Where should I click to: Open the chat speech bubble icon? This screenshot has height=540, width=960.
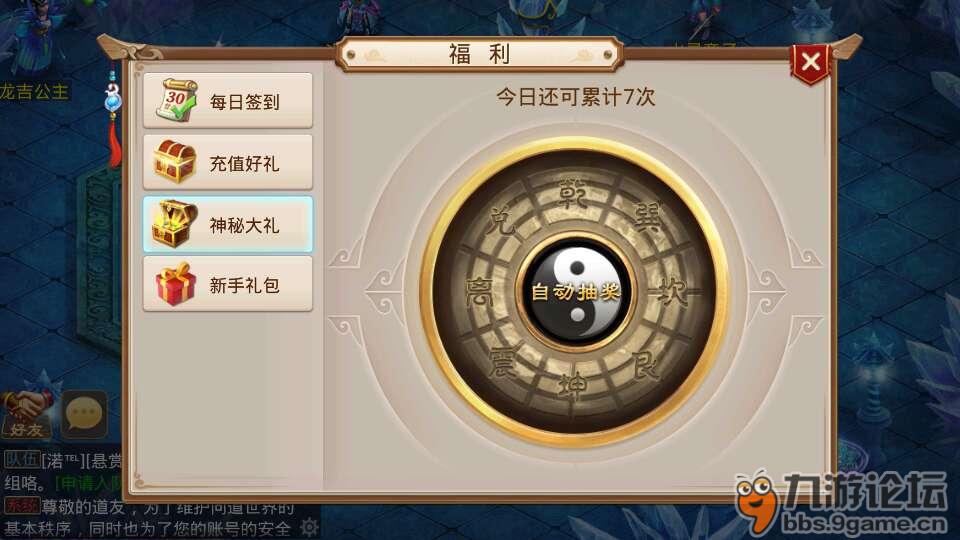tap(84, 414)
